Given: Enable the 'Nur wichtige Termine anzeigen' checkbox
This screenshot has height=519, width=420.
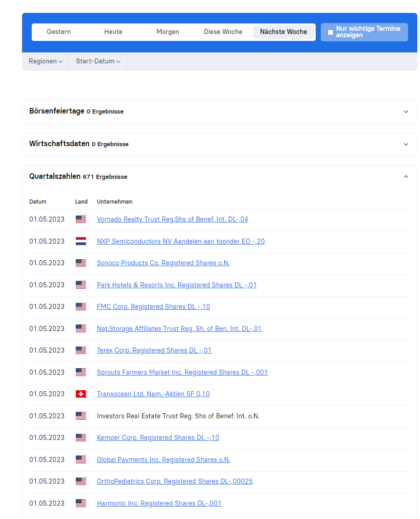Looking at the screenshot, I should [x=330, y=32].
